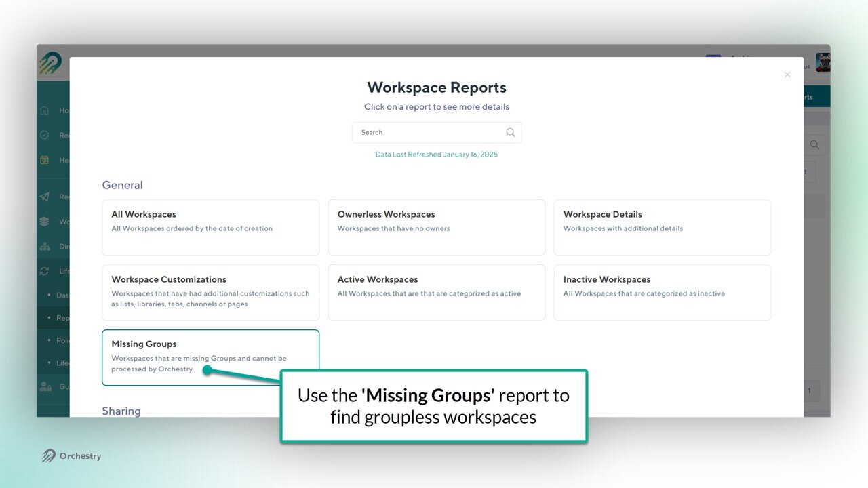Click the 'General' section heading
The image size is (868, 488).
[123, 185]
